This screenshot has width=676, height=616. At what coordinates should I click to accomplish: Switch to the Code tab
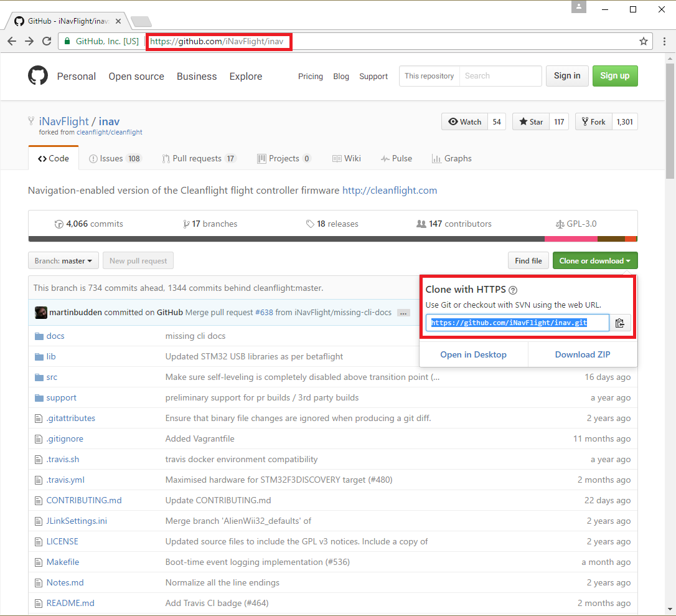pos(54,158)
